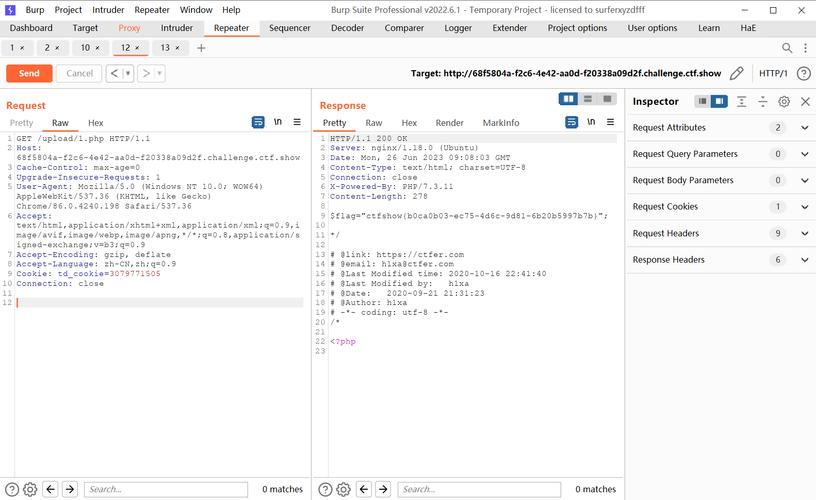Viewport: 816px width, 500px height.
Task: Go to previous match in Request search
Action: point(50,489)
